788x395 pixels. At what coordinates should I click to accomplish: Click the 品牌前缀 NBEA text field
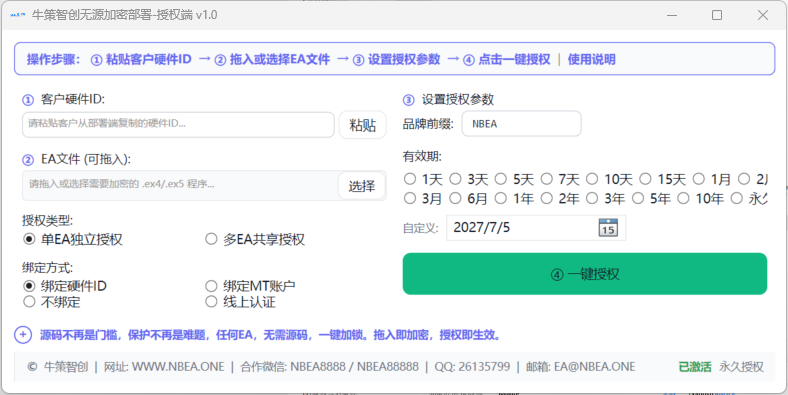[x=521, y=124]
